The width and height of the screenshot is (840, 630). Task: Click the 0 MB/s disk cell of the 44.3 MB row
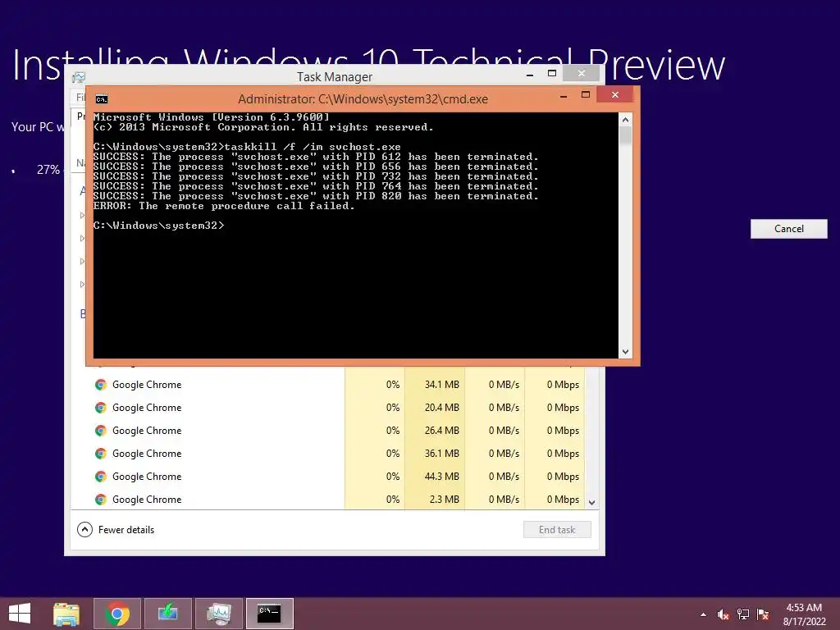click(x=495, y=477)
